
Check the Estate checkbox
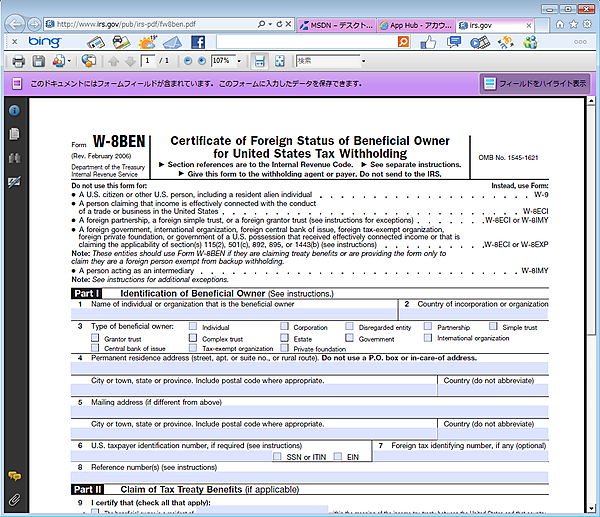click(284, 338)
